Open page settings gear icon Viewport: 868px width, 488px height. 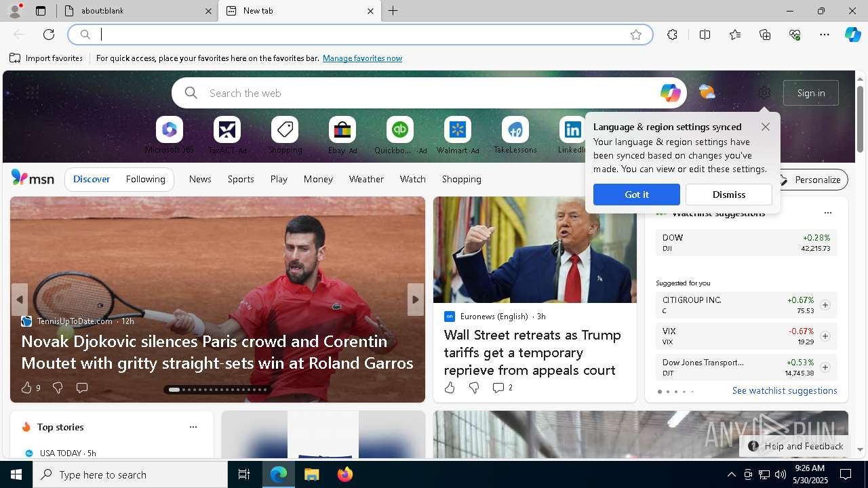(x=764, y=93)
